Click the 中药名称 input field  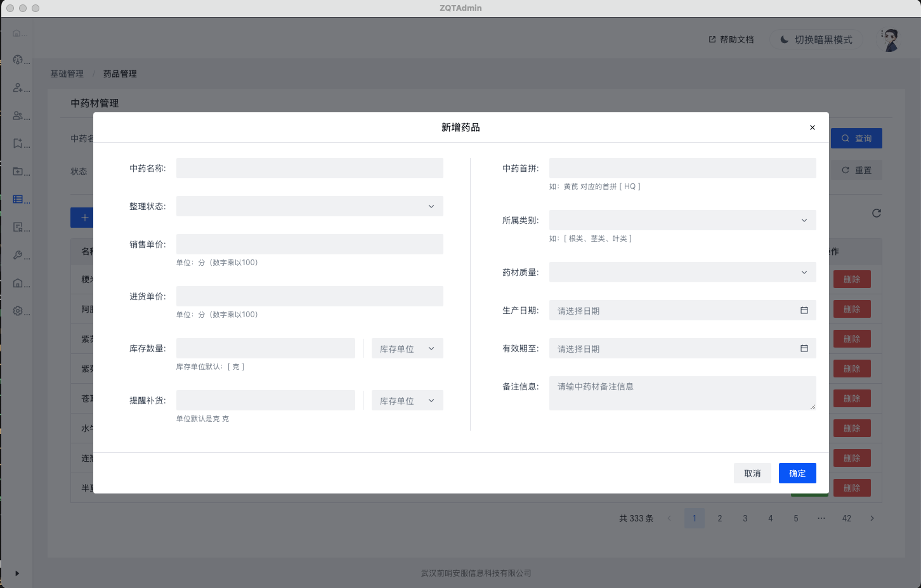[310, 168]
